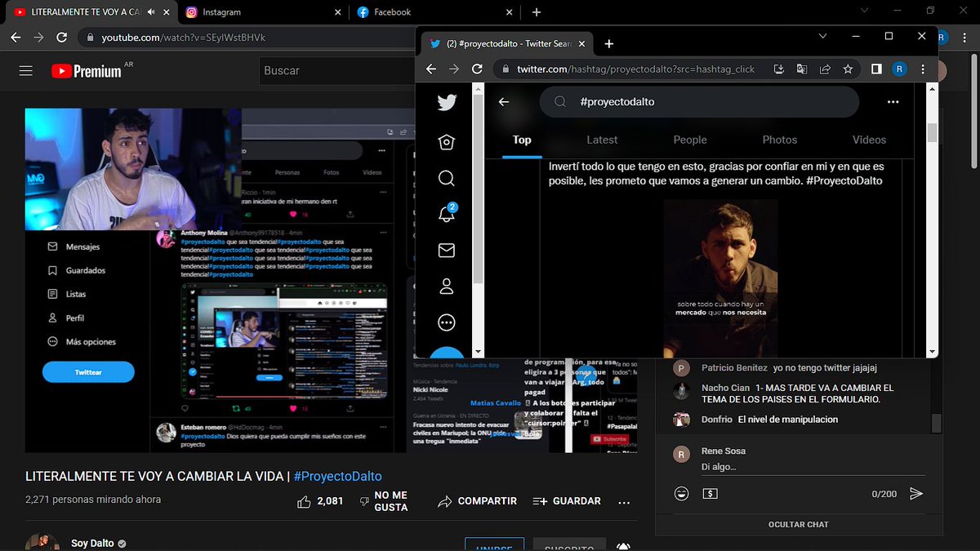Open three-dot search options on Twitter
Image resolution: width=980 pixels, height=551 pixels.
(x=893, y=102)
